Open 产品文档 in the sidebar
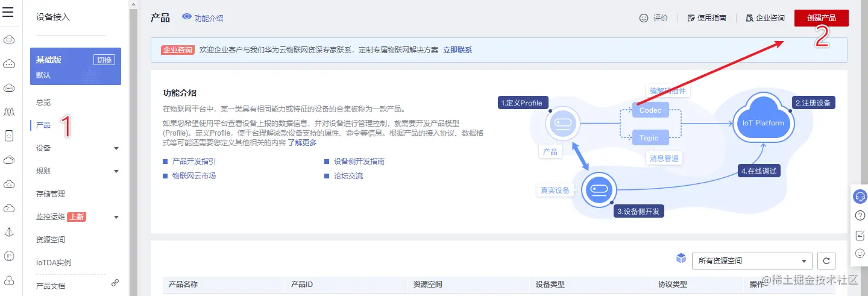The width and height of the screenshot is (868, 296). click(51, 286)
